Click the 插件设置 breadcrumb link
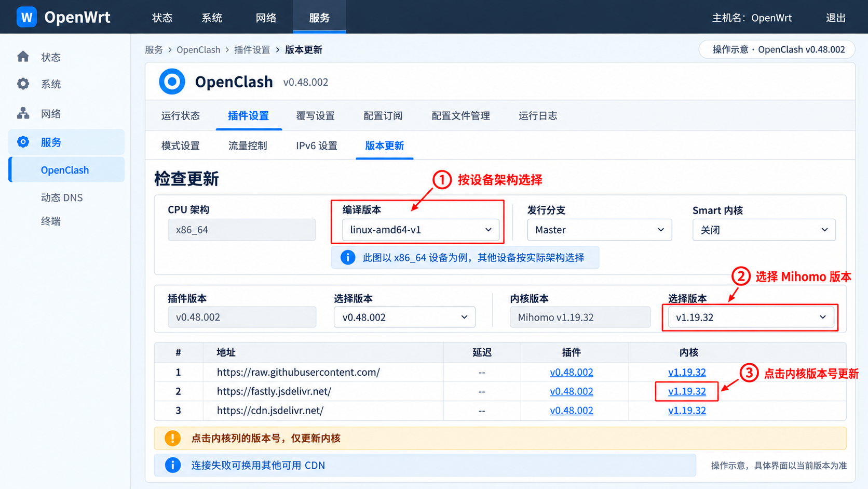Image resolution: width=868 pixels, height=489 pixels. [x=252, y=50]
